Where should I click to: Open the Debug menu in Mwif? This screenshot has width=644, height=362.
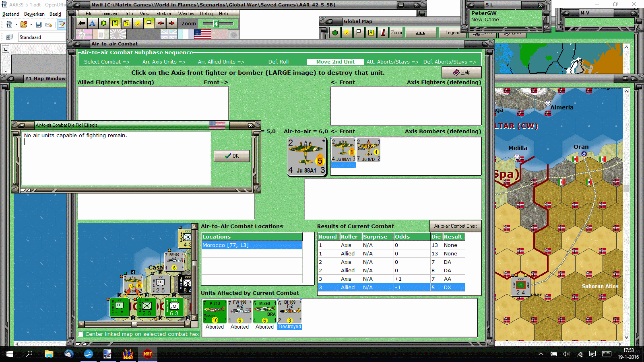tap(206, 14)
